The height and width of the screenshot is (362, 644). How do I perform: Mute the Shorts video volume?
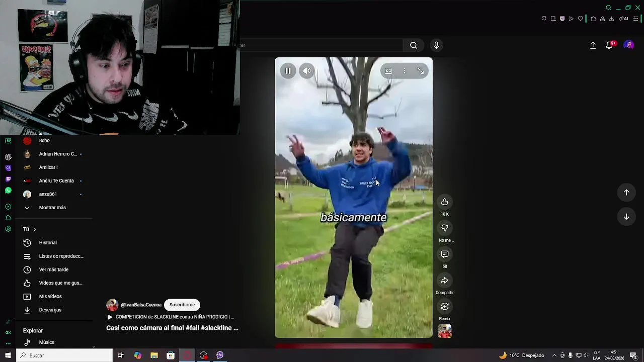pyautogui.click(x=307, y=71)
